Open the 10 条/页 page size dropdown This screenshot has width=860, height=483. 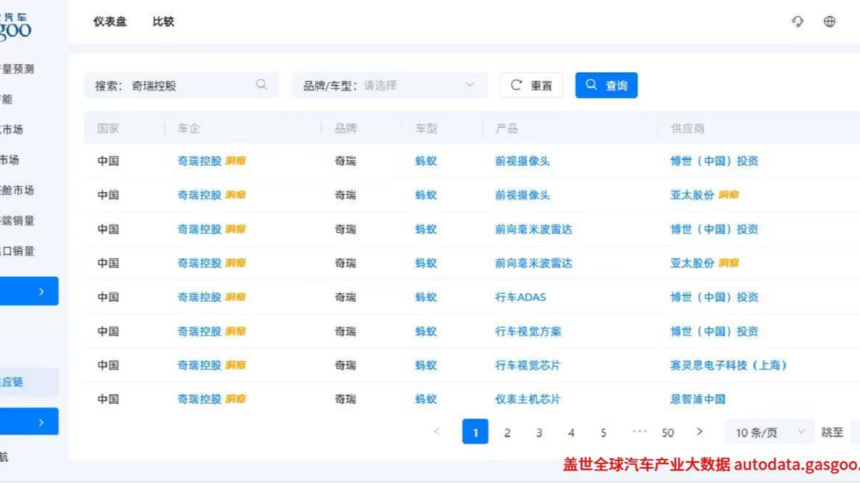click(770, 433)
